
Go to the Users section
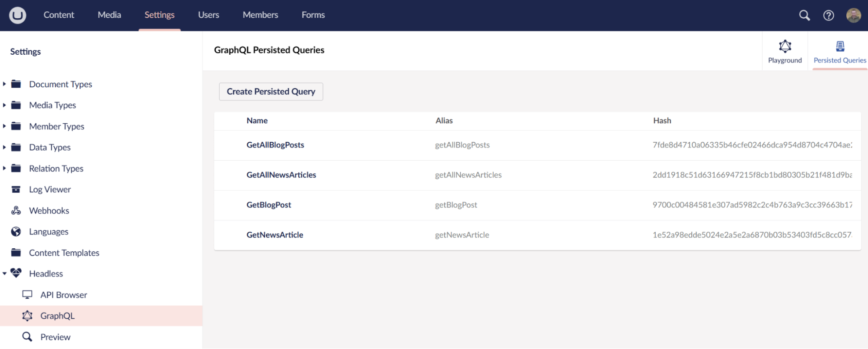tap(208, 15)
